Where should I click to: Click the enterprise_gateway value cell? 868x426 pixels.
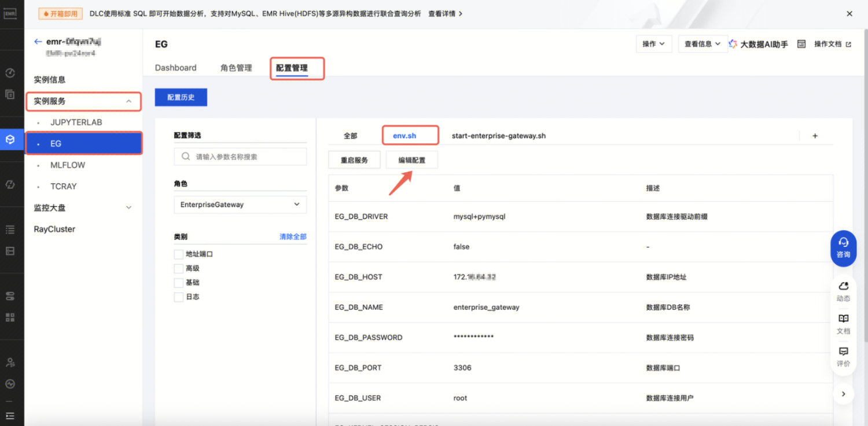(x=487, y=308)
